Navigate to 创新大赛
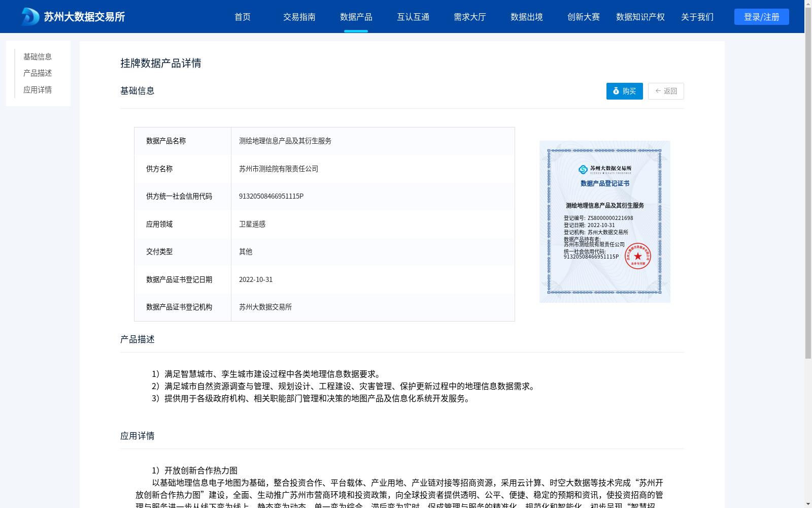The width and height of the screenshot is (812, 508). point(584,17)
